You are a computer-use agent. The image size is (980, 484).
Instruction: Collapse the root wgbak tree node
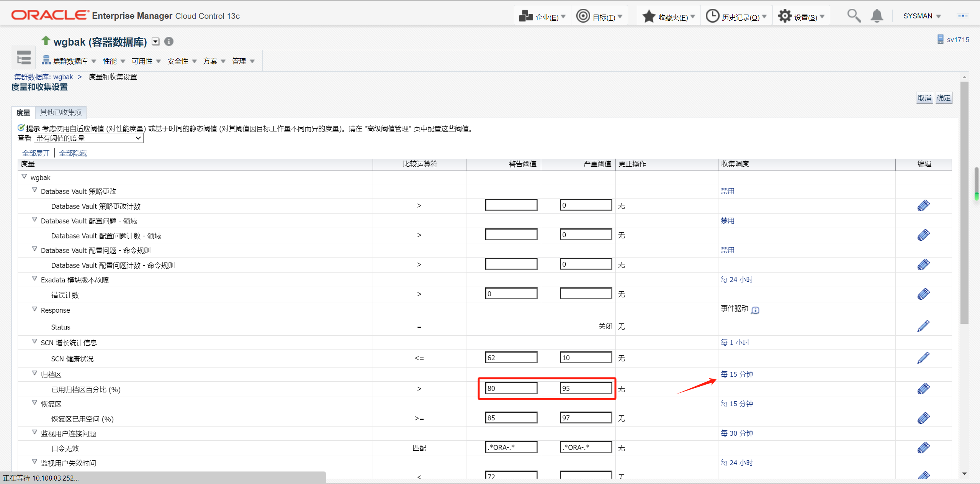click(24, 177)
